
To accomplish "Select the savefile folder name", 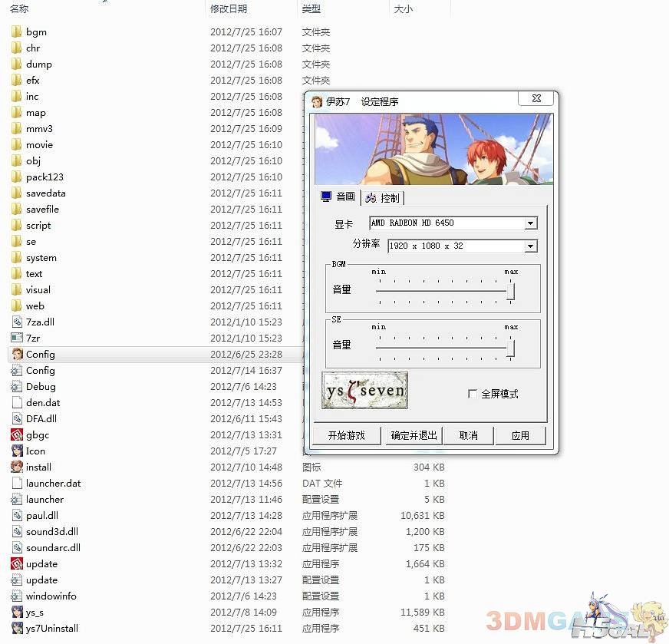I will (x=43, y=209).
